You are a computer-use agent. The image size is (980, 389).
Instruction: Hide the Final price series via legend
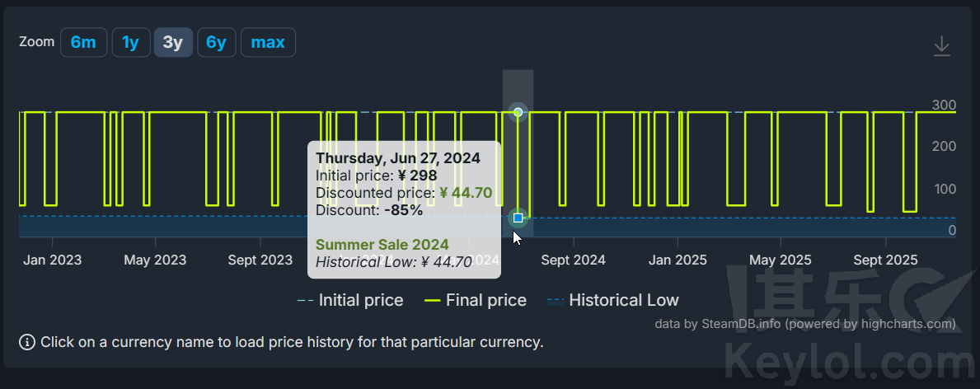476,301
